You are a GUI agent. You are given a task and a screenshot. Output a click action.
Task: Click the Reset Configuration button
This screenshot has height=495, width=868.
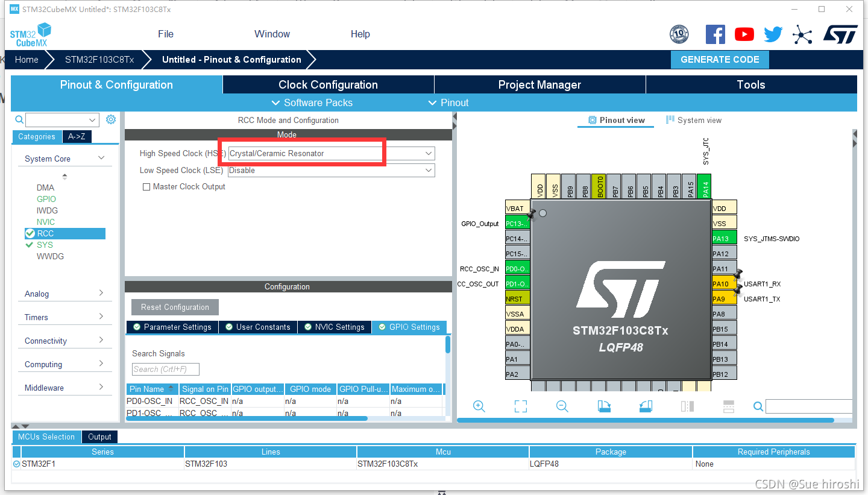[x=175, y=307]
